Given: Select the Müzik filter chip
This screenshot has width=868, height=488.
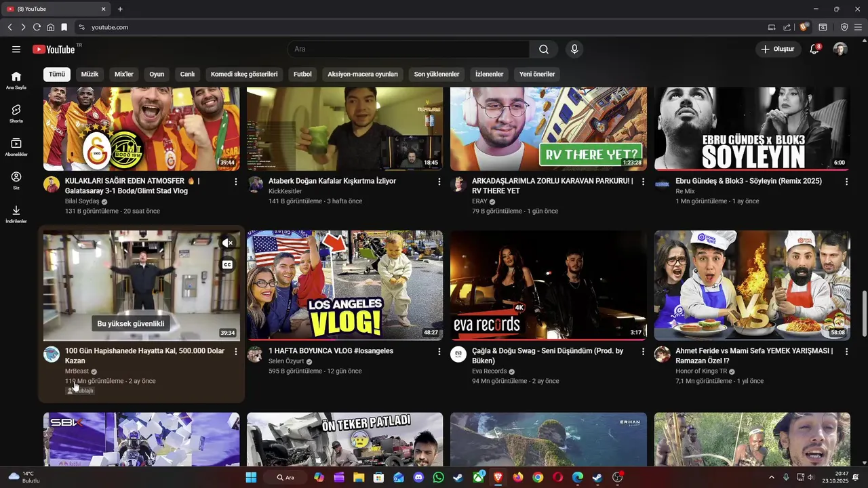Looking at the screenshot, I should (x=90, y=74).
